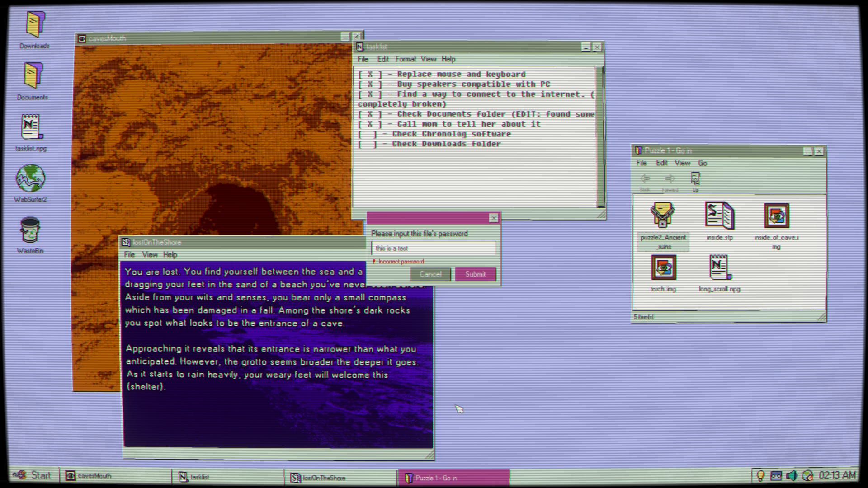This screenshot has height=488, width=868.
Task: Open the Go menu in Puzzle 1 window
Action: pos(702,163)
